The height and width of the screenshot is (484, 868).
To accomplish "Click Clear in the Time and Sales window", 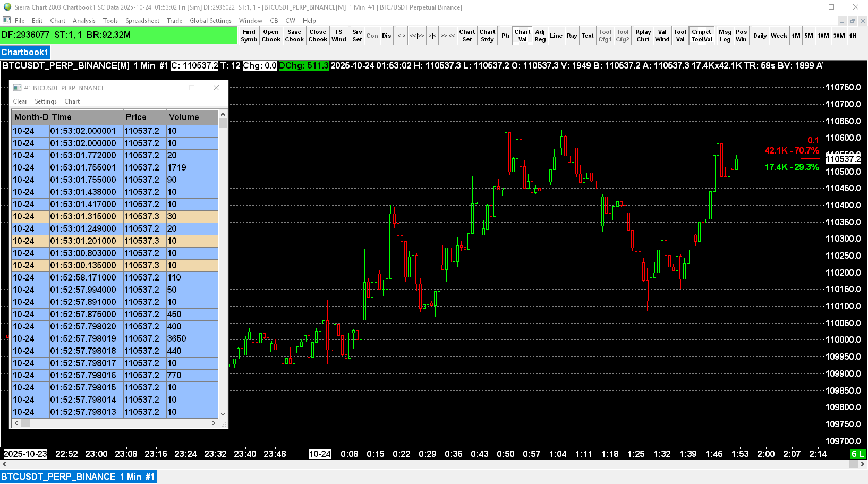I will (20, 101).
